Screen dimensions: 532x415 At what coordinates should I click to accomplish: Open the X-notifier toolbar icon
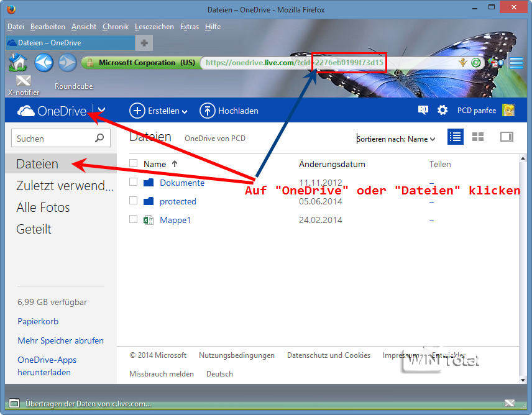pos(24,81)
